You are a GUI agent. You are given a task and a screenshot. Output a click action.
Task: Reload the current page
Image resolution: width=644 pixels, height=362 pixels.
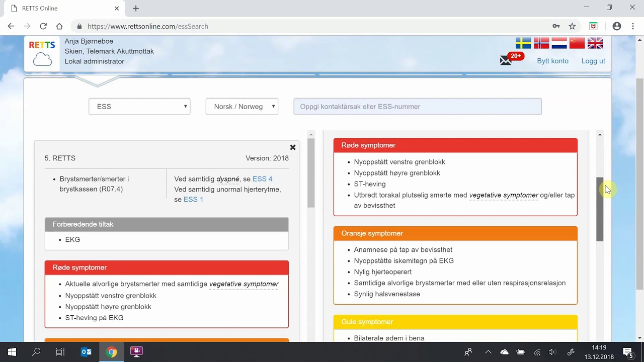(x=43, y=26)
